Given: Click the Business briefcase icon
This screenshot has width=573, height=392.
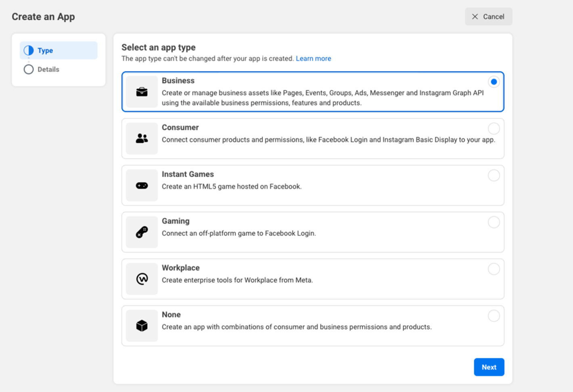Looking at the screenshot, I should 142,92.
